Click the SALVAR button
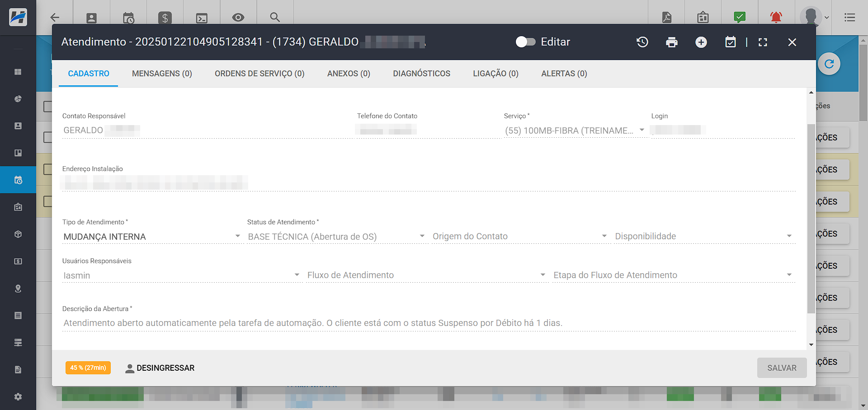This screenshot has width=868, height=410. 782,368
